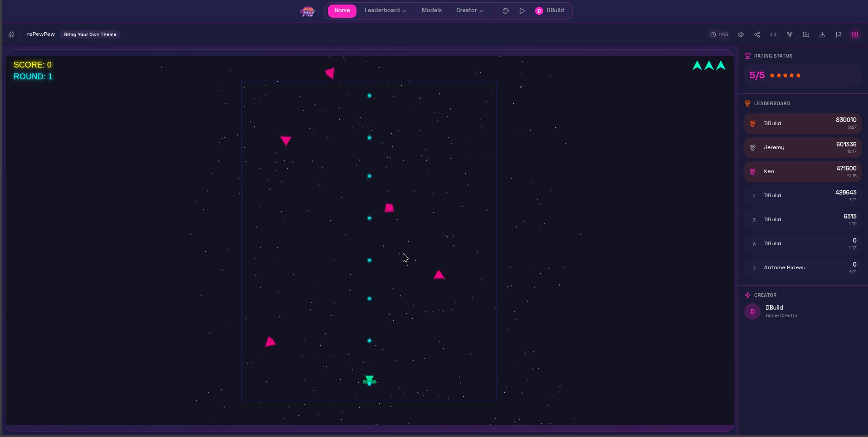Toggle the session timer showing 0:13
Image resolution: width=868 pixels, height=437 pixels.
(x=719, y=34)
